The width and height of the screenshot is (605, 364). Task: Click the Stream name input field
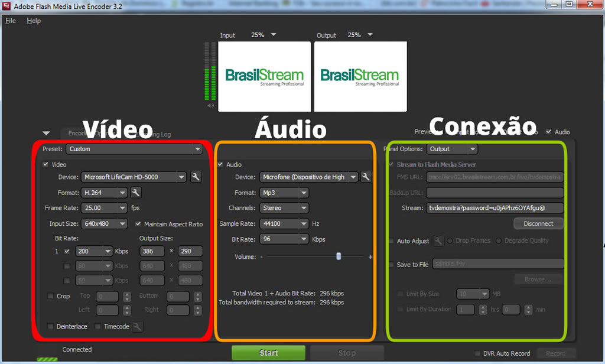(x=495, y=207)
